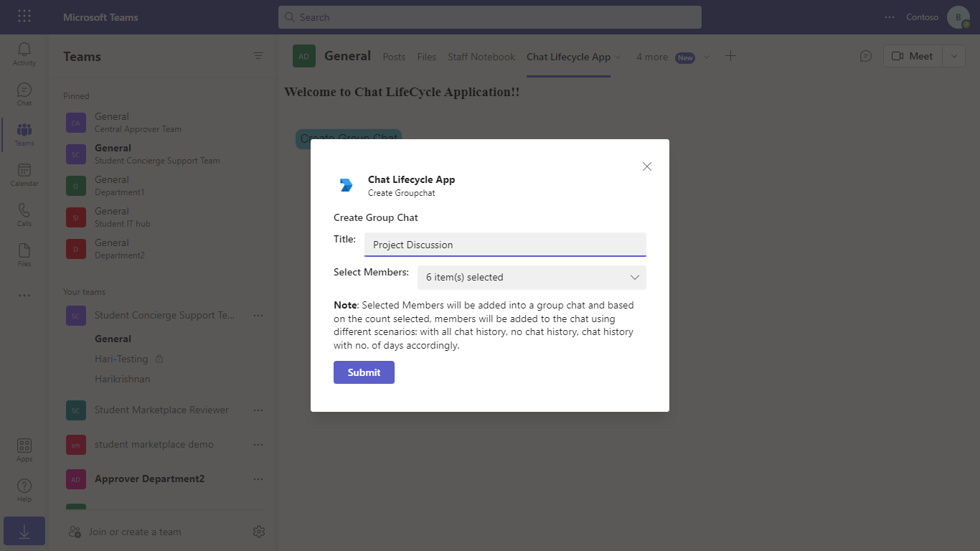Open pinned General of Department1
Screen dimensions: 980x551
(164, 186)
